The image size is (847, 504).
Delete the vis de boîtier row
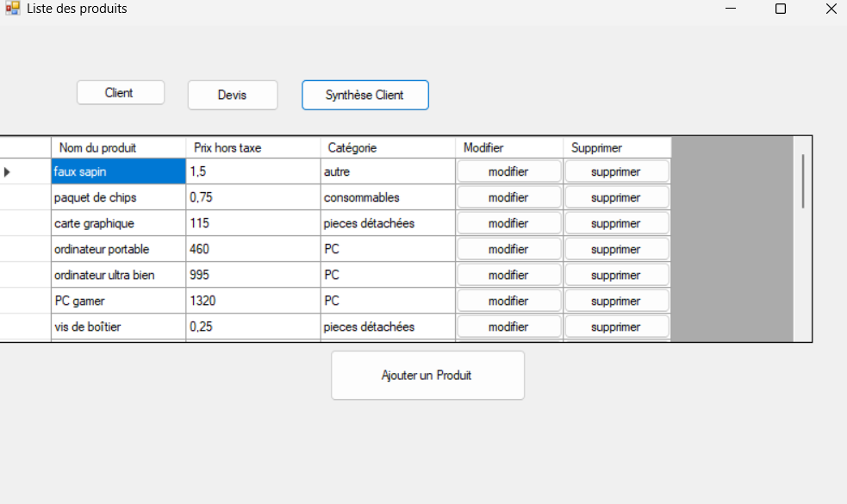pyautogui.click(x=616, y=327)
